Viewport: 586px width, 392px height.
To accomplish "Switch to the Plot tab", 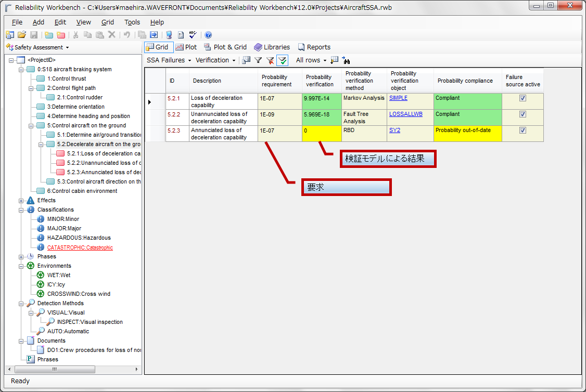I will (186, 47).
